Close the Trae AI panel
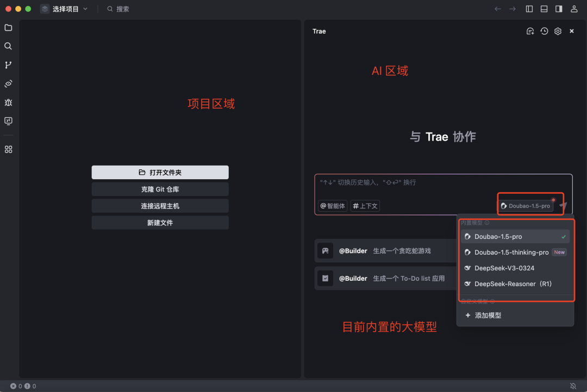Screen dimensions: 587x392 click(x=572, y=31)
